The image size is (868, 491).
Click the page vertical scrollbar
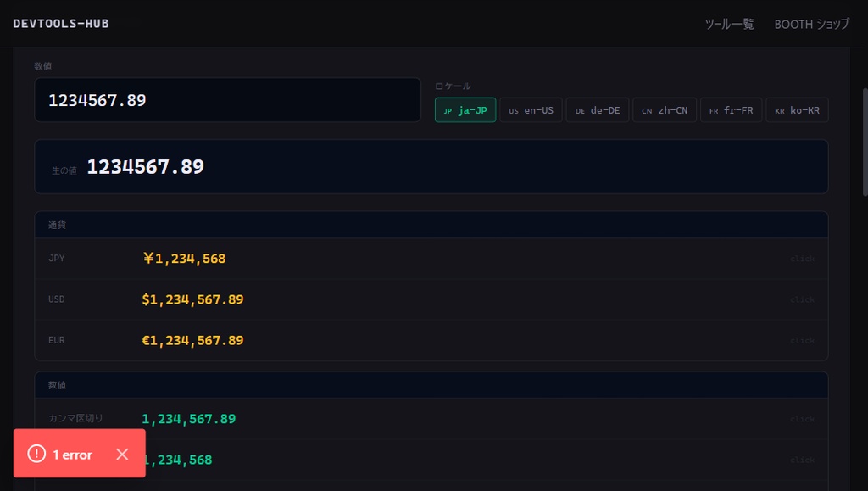pyautogui.click(x=865, y=142)
